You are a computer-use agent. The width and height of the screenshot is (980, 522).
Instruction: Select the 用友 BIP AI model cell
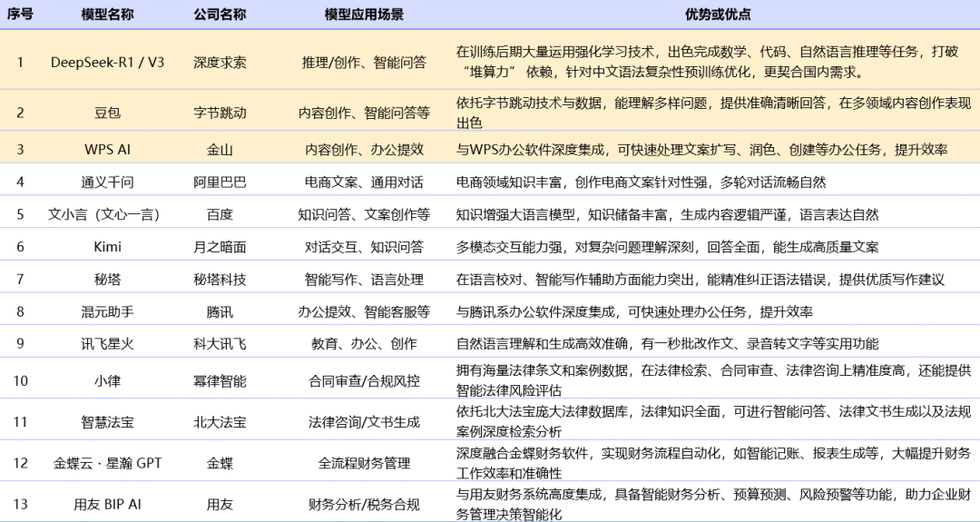[107, 505]
